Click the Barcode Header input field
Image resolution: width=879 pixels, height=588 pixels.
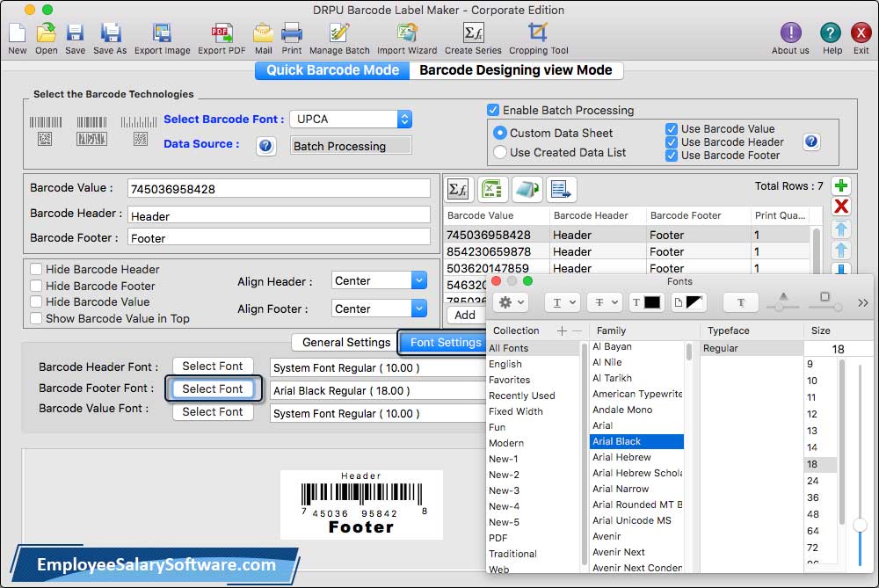pos(279,216)
